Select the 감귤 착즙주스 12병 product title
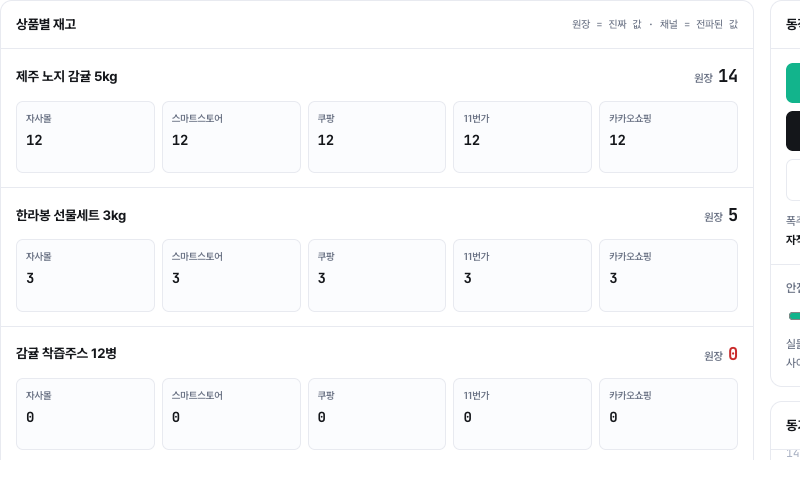800x500 pixels. coord(66,354)
